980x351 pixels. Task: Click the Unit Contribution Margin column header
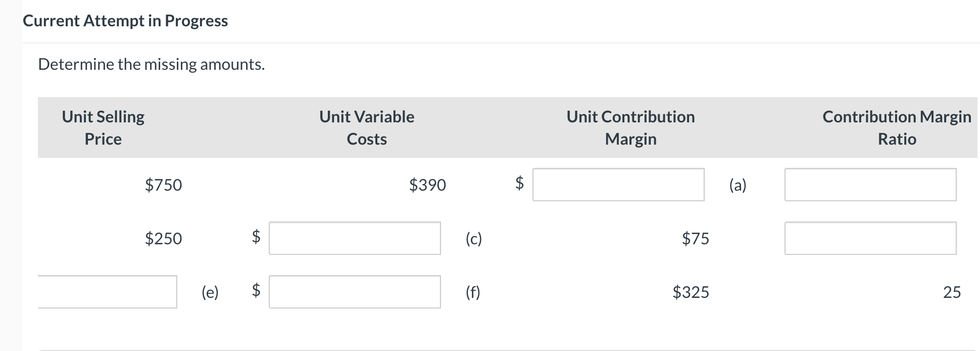[x=630, y=127]
